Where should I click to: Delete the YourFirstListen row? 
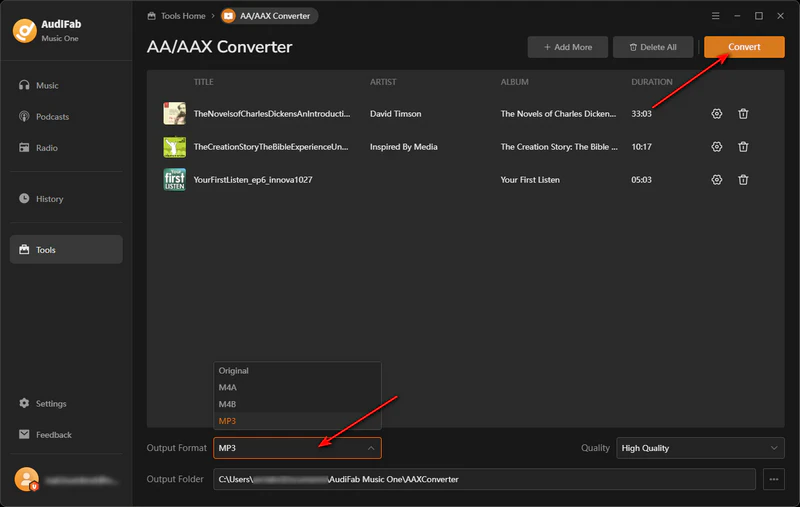click(x=743, y=180)
